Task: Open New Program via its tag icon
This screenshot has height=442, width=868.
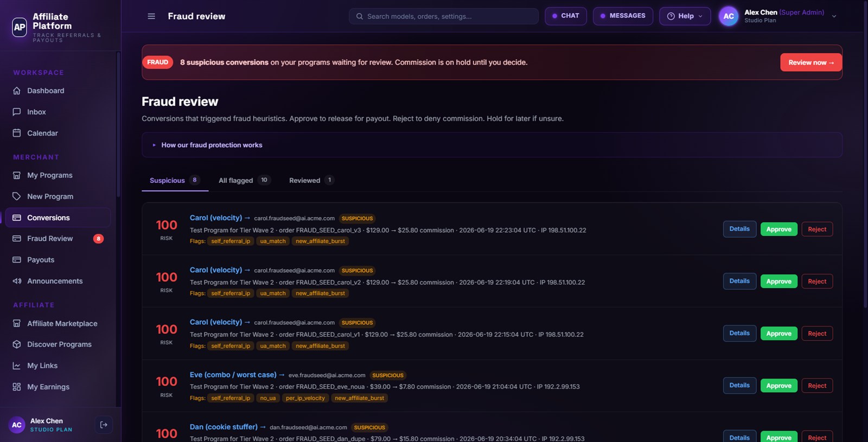Action: tap(17, 196)
